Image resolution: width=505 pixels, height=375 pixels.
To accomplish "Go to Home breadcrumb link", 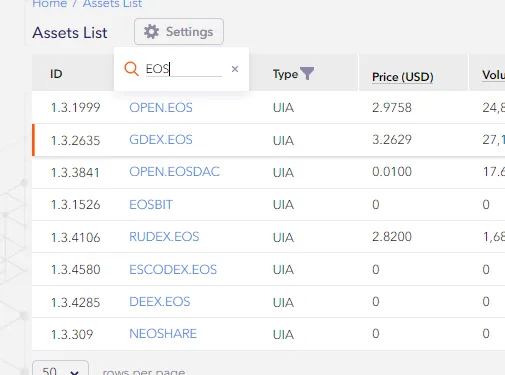I will pos(50,4).
